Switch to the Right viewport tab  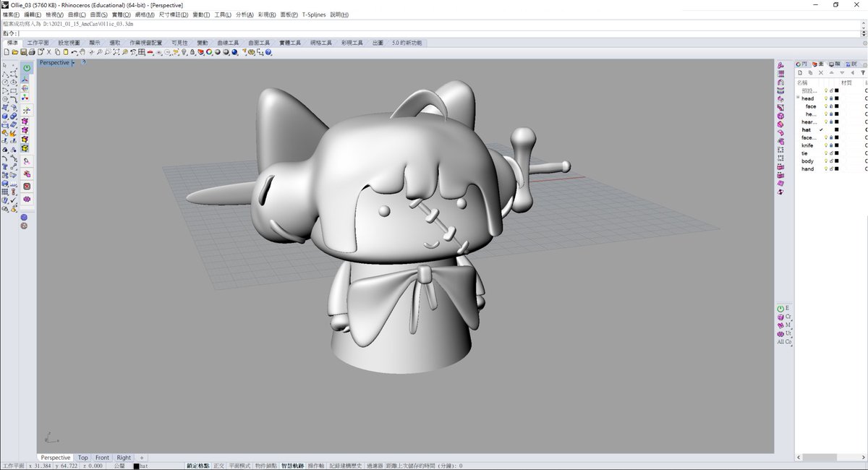click(x=124, y=458)
